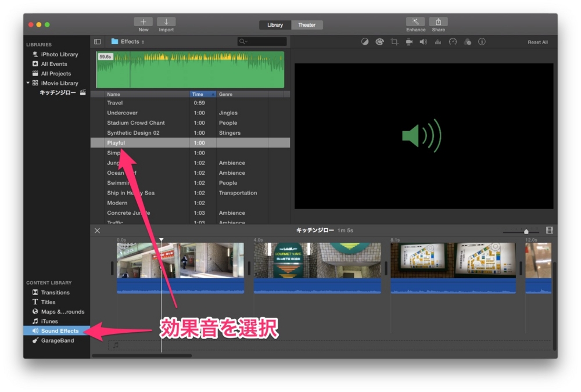This screenshot has width=581, height=392.
Task: Select キッチンジロー event in sidebar
Action: click(x=58, y=92)
